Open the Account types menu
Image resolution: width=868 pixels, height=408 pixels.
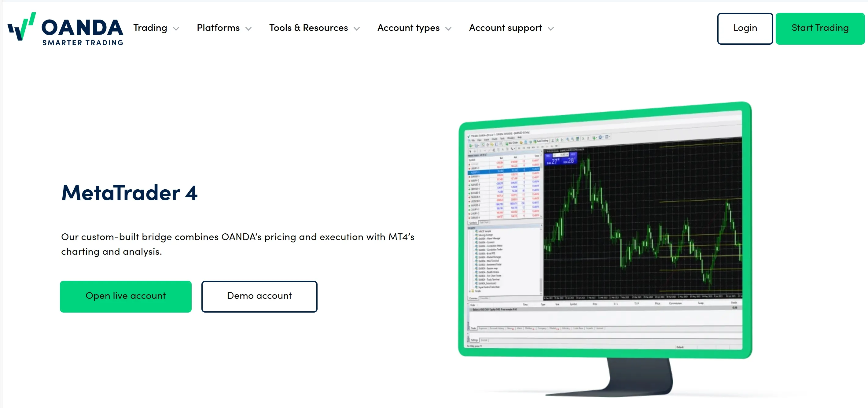408,28
